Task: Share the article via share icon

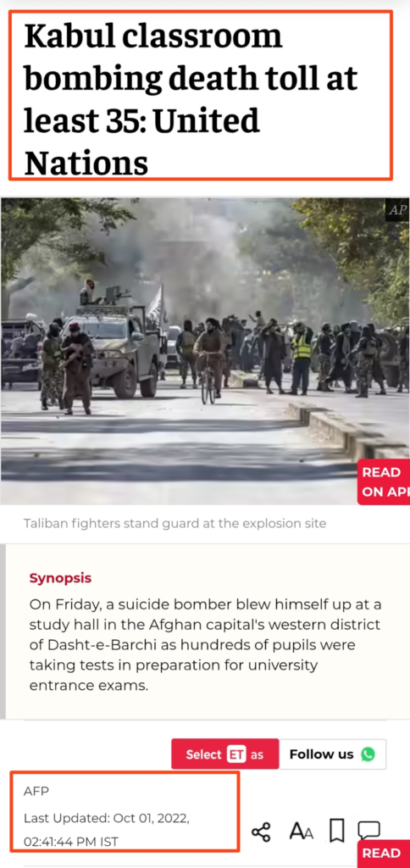Action: coord(261,832)
